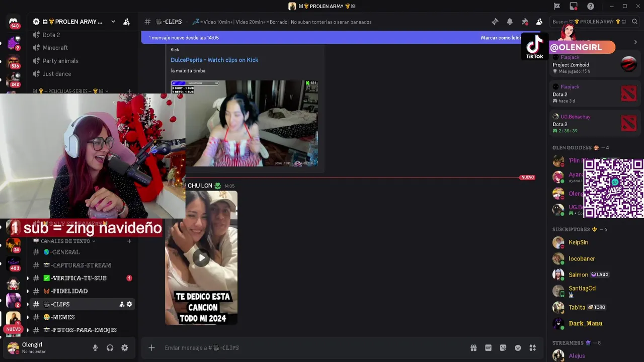Click the plus attachment button
Screen dimensions: 644x362
[151, 348]
